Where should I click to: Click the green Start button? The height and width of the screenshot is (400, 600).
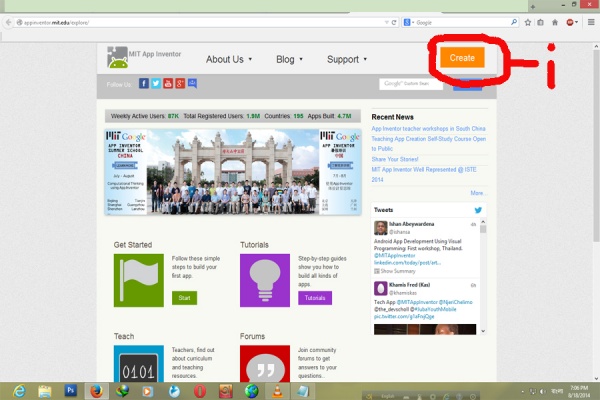point(184,298)
